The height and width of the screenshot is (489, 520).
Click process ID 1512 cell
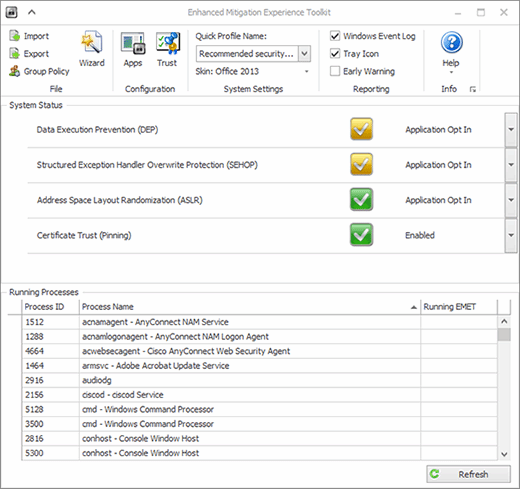pyautogui.click(x=51, y=322)
